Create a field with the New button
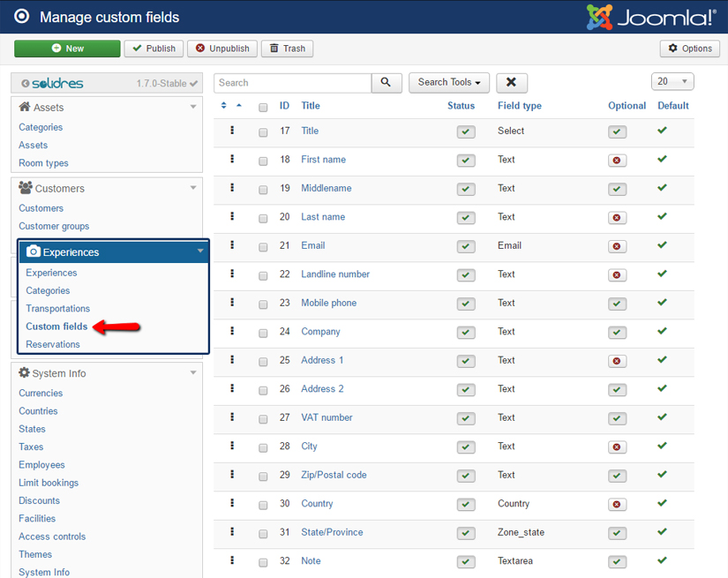Screen dimensions: 728x578 coord(67,49)
